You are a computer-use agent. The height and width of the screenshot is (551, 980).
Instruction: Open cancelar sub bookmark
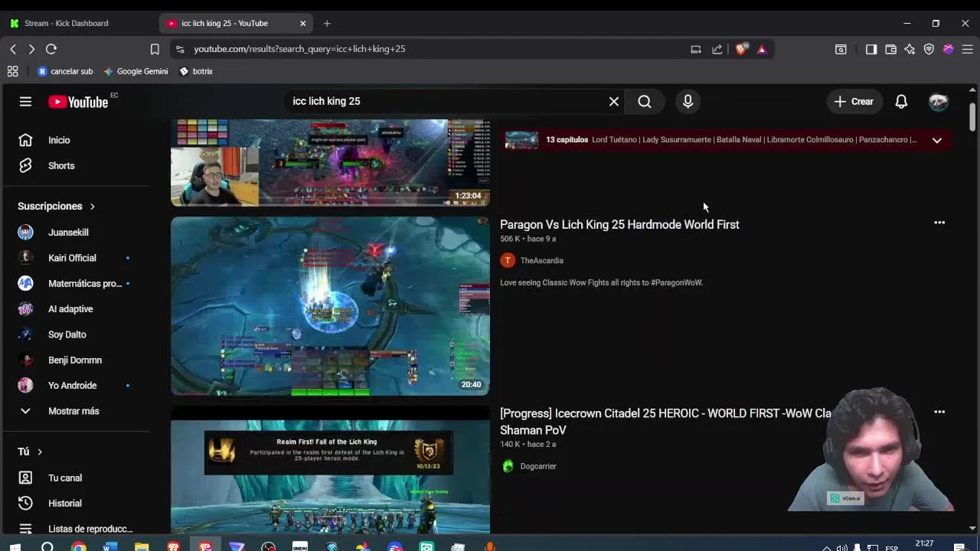click(x=65, y=71)
